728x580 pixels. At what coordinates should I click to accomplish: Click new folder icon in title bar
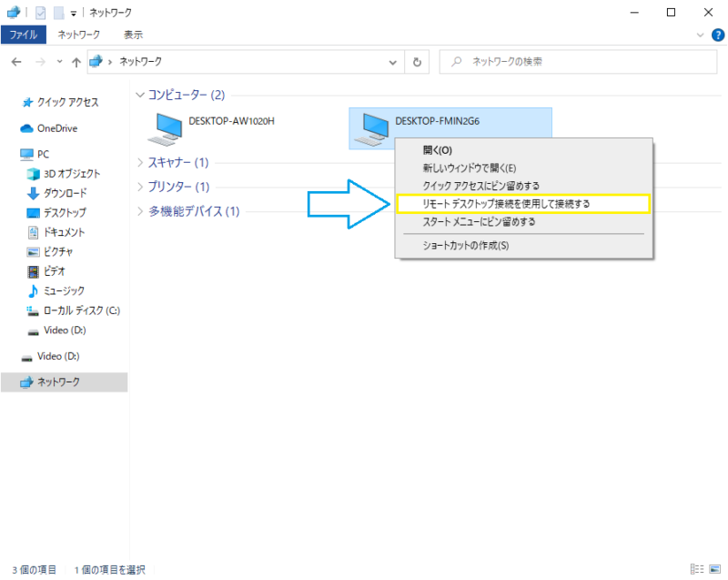(59, 13)
